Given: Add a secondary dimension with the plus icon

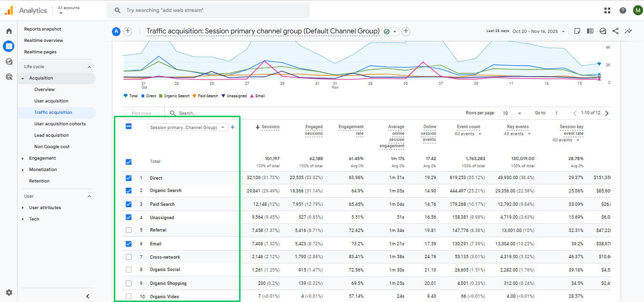Looking at the screenshot, I should [x=232, y=127].
